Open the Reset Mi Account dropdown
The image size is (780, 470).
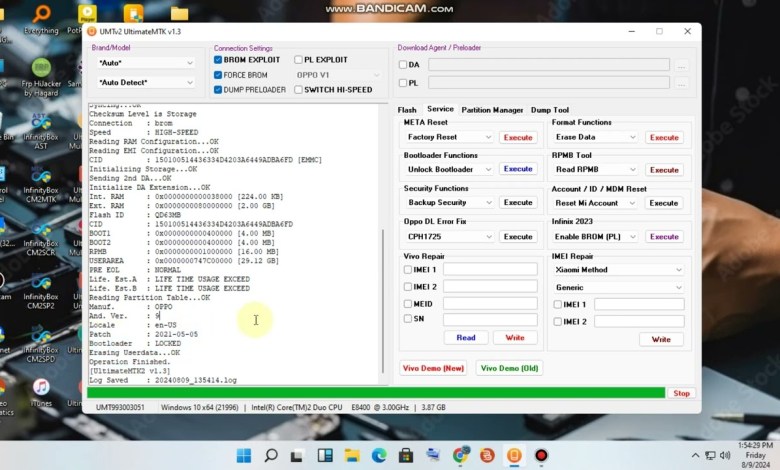point(595,203)
